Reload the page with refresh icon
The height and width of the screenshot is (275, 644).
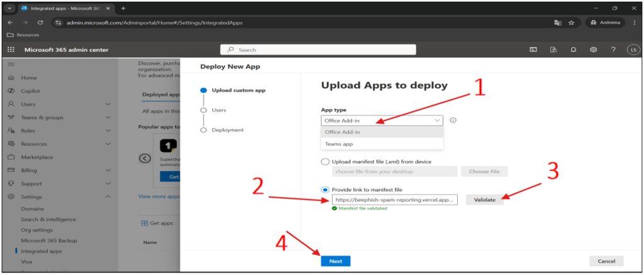click(x=40, y=23)
